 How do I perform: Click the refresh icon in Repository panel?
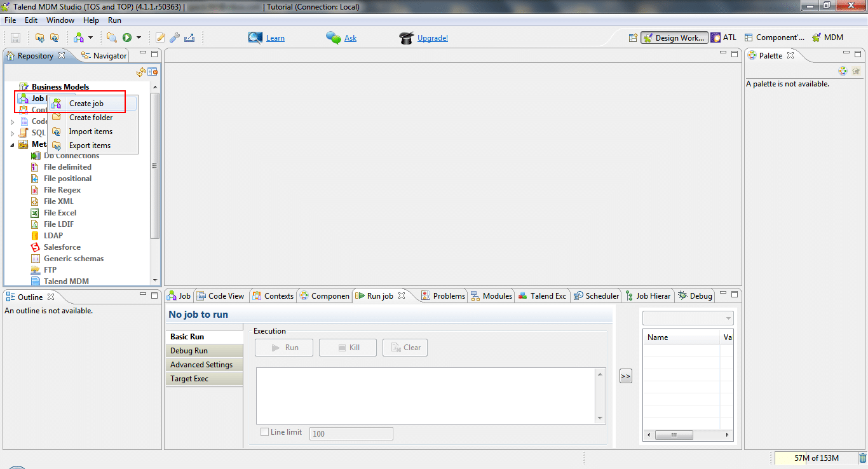(141, 72)
